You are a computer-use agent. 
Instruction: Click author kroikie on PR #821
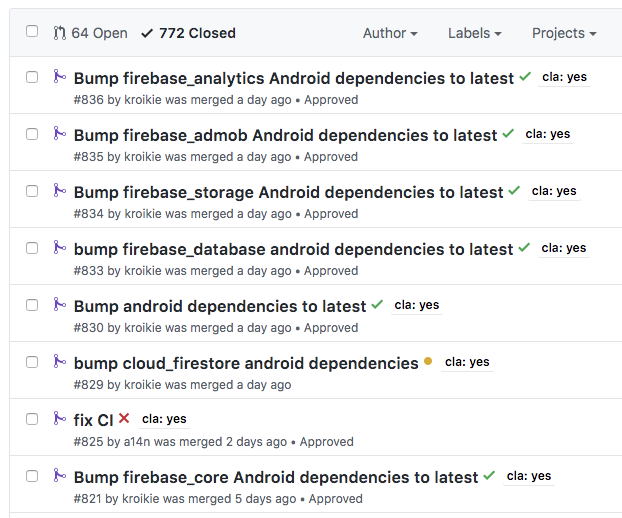click(x=141, y=499)
